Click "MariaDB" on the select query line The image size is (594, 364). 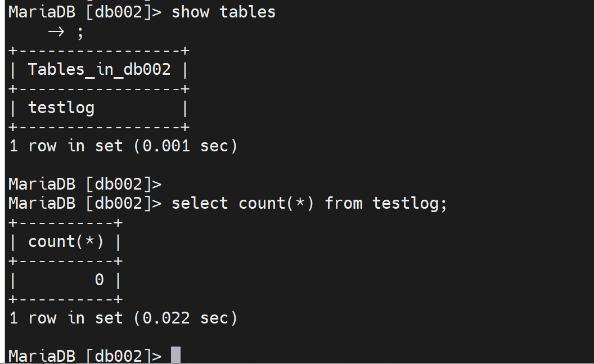(42, 203)
